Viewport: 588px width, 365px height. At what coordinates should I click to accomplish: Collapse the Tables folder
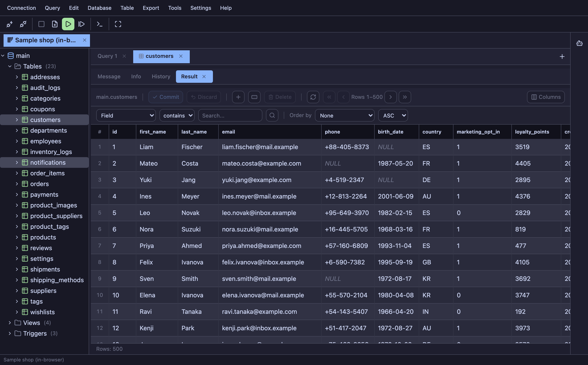coord(10,66)
